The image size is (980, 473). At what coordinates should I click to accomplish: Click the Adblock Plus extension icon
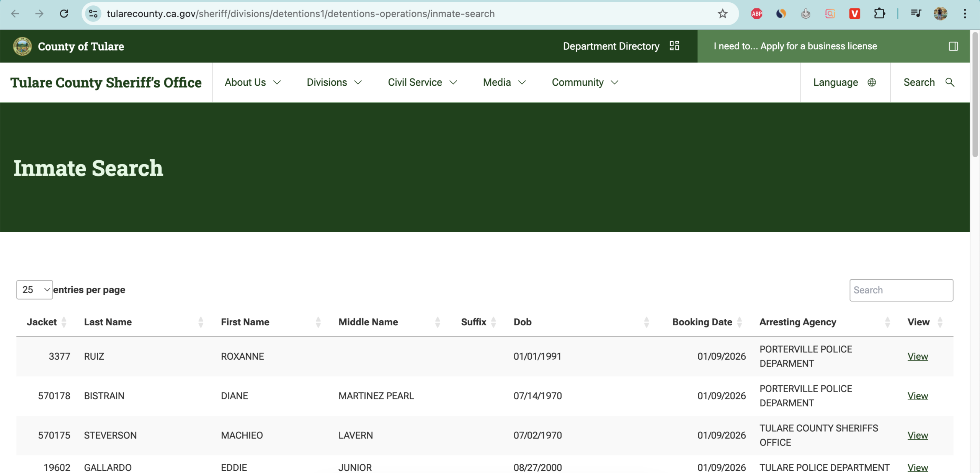756,13
